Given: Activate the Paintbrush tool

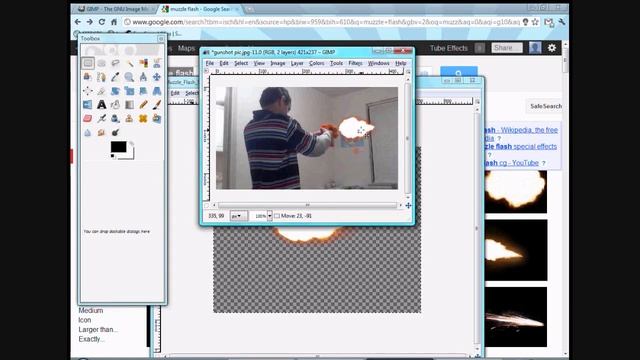Looking at the screenshot, I should click(157, 104).
